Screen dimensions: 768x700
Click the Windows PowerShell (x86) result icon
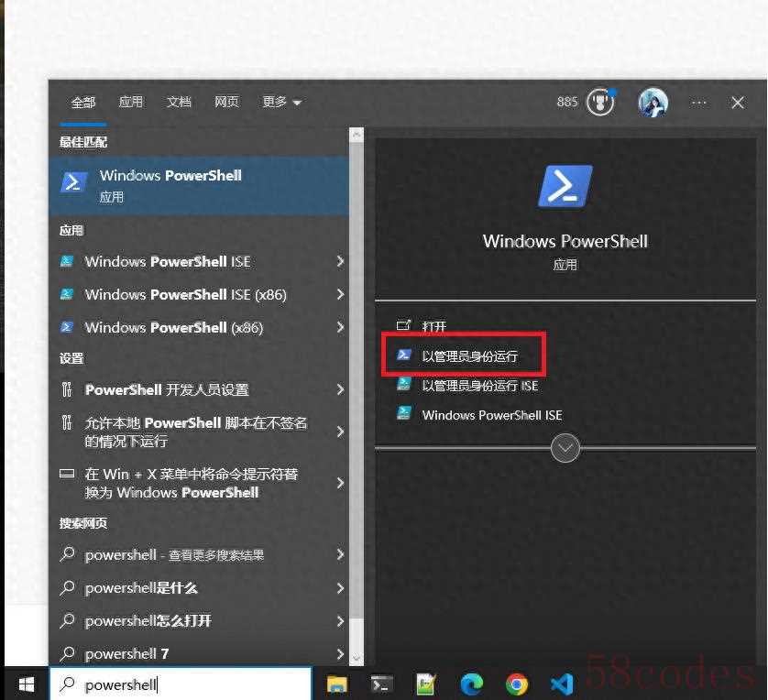(67, 327)
